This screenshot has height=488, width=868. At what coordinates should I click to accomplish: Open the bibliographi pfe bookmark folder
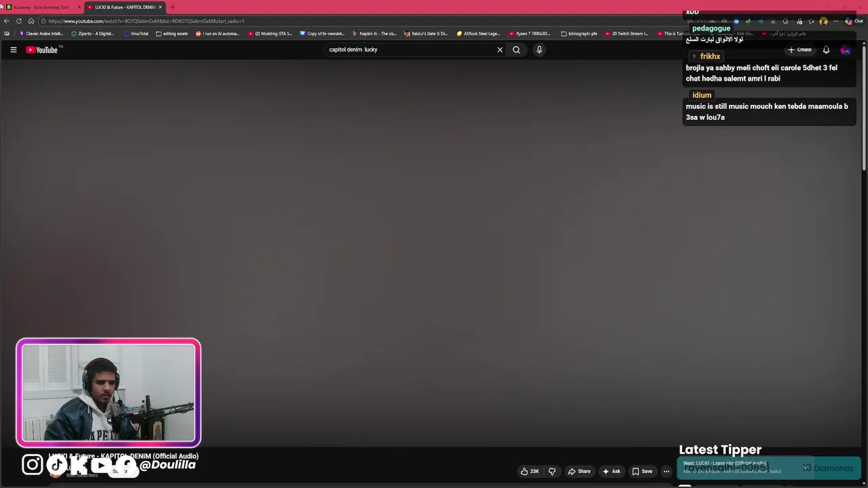click(x=579, y=33)
